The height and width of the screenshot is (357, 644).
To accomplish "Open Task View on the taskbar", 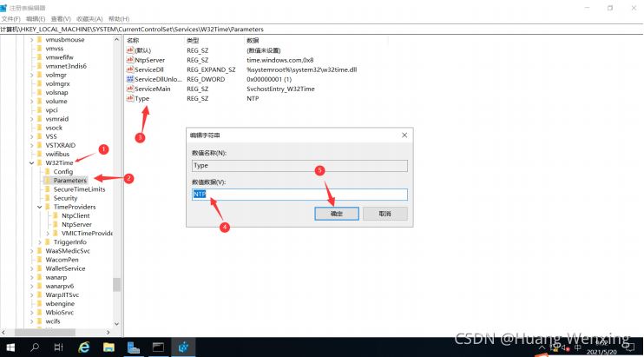I will (59, 347).
